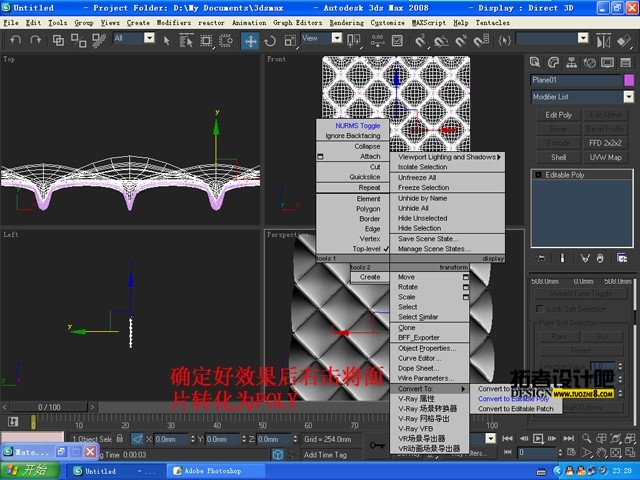Open Utilities panel tab icon
Viewport: 640px width, 480px height.
pos(625,62)
